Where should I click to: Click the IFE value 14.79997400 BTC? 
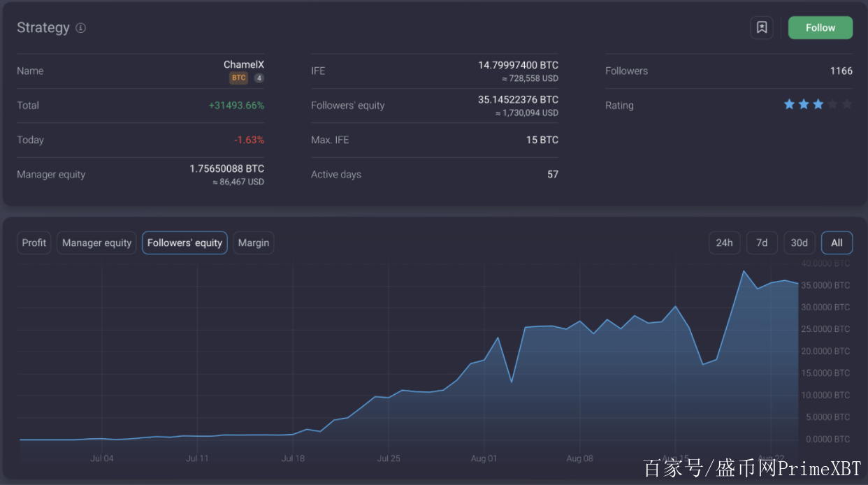click(x=519, y=65)
